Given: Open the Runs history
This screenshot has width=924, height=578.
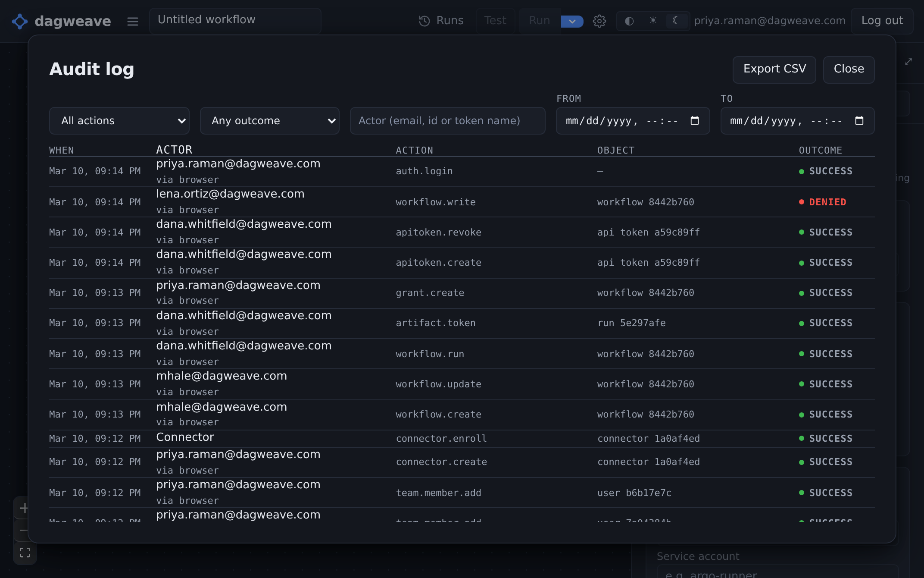Looking at the screenshot, I should point(441,21).
